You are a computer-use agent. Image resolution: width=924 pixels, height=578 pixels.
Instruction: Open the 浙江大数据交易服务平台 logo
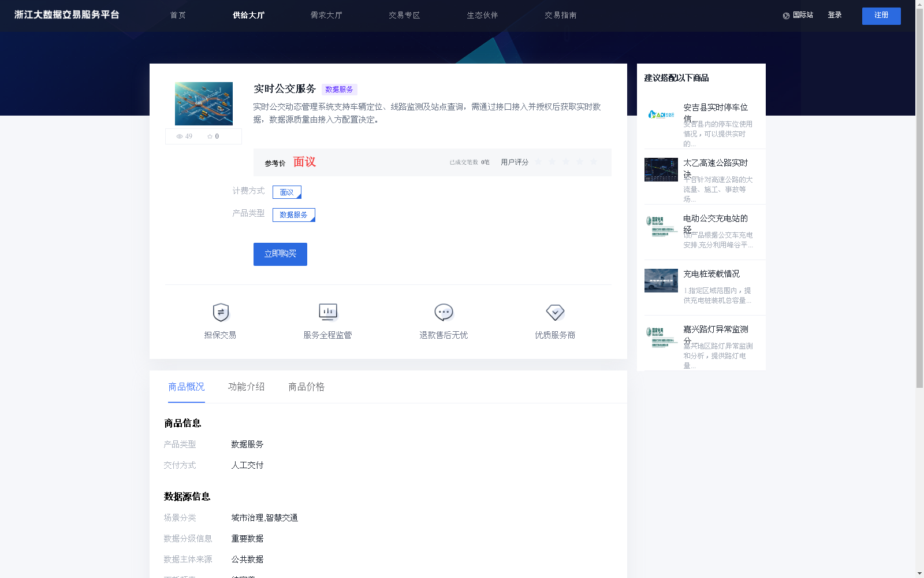(x=66, y=15)
